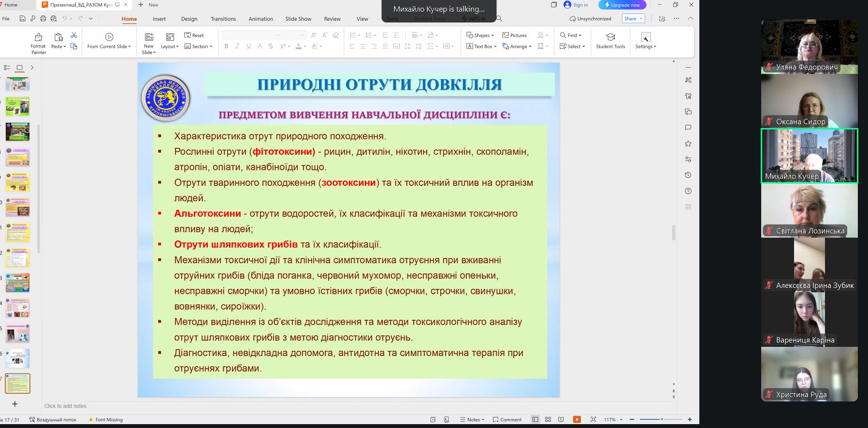Start slideshow From Current Slide
868x428 pixels.
(x=109, y=41)
